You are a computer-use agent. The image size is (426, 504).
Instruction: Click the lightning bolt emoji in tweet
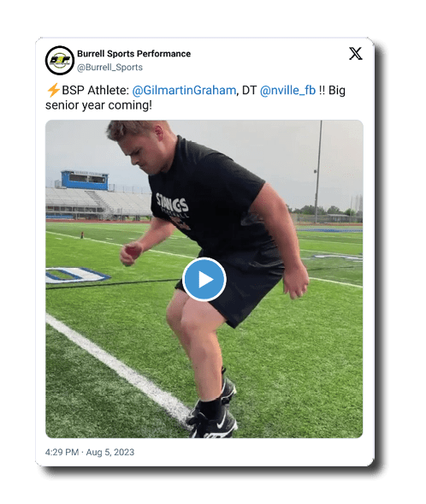(53, 90)
